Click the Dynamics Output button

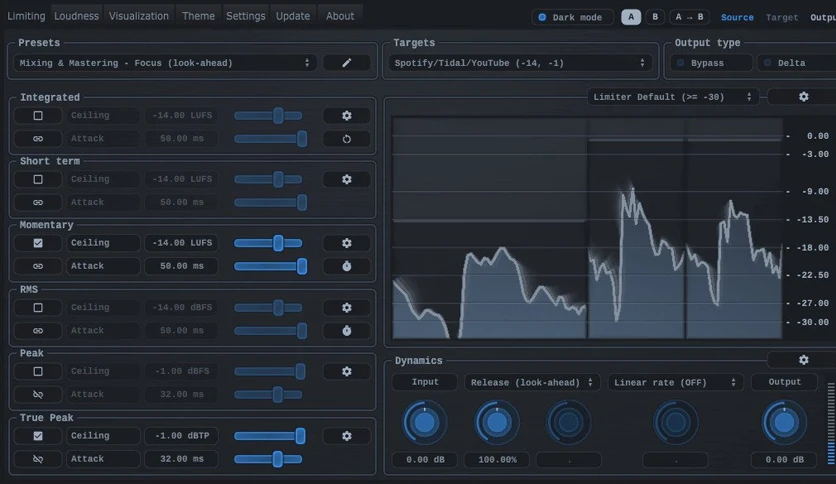point(784,382)
